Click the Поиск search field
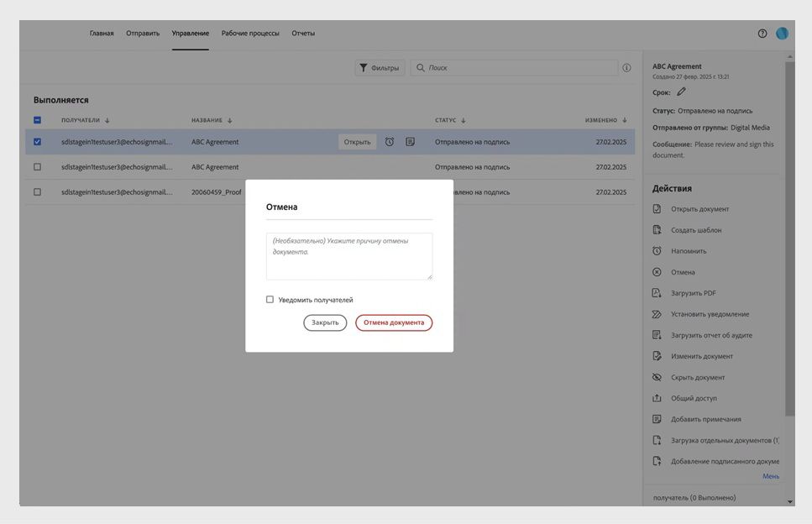Image resolution: width=812 pixels, height=524 pixels. [x=516, y=68]
